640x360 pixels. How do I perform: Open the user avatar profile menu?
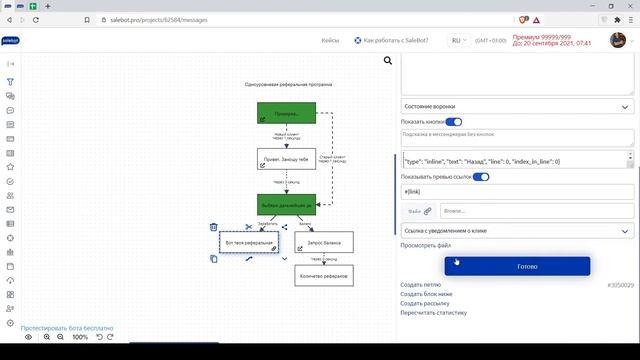click(x=618, y=40)
